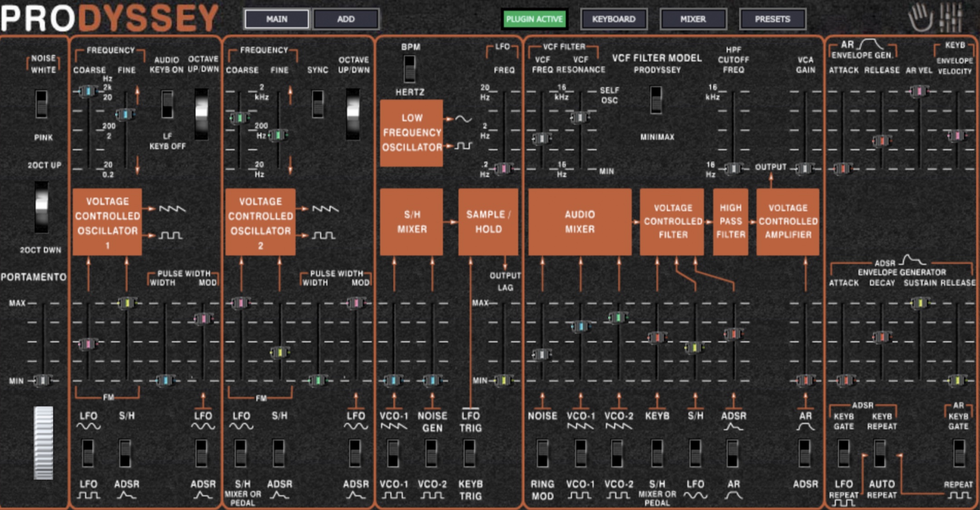Image resolution: width=980 pixels, height=510 pixels.
Task: Click the VCA Gain slider
Action: (x=804, y=169)
